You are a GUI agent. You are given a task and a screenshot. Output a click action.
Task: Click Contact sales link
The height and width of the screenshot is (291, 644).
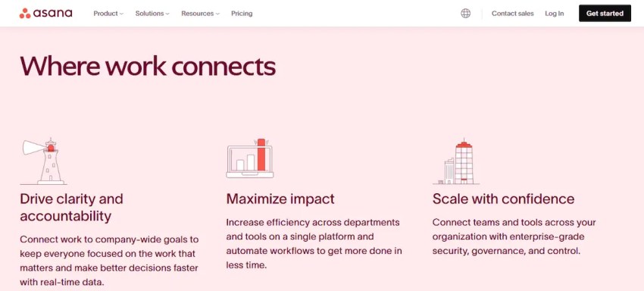tap(513, 13)
